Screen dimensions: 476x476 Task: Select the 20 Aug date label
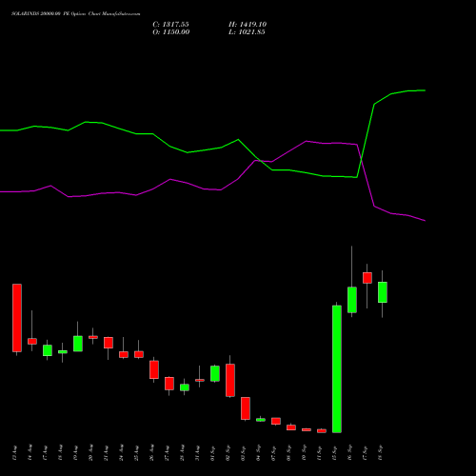point(91,453)
